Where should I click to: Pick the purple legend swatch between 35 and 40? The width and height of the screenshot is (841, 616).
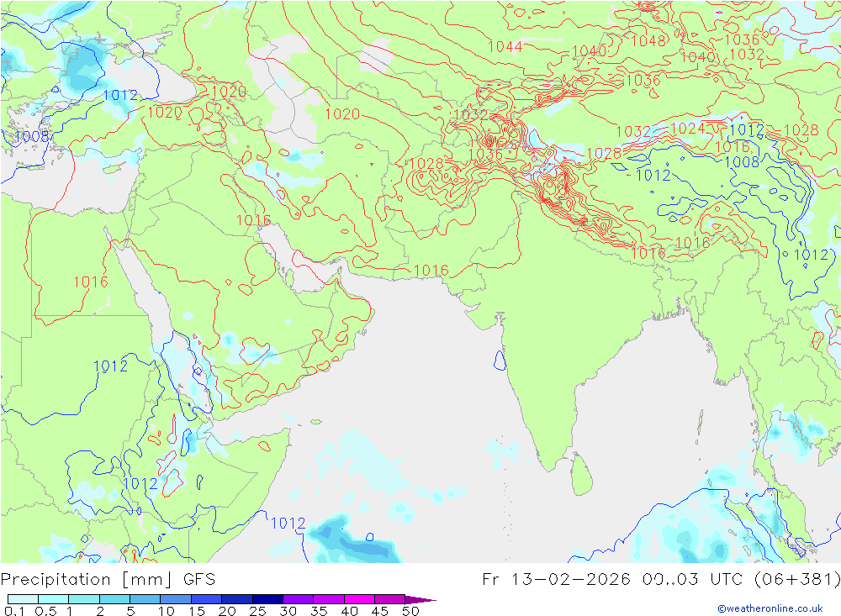tap(328, 599)
